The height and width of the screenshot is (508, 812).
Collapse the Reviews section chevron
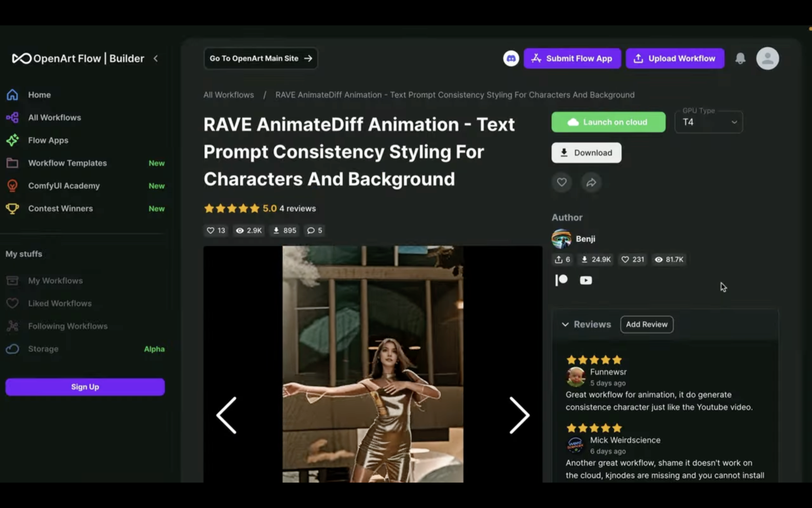click(566, 324)
